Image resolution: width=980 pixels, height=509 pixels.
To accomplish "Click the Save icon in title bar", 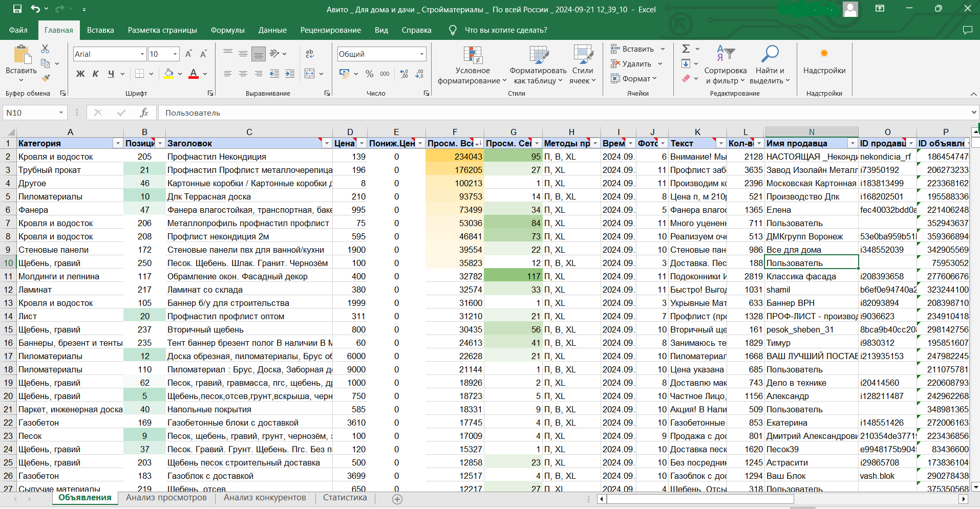I will pos(17,9).
